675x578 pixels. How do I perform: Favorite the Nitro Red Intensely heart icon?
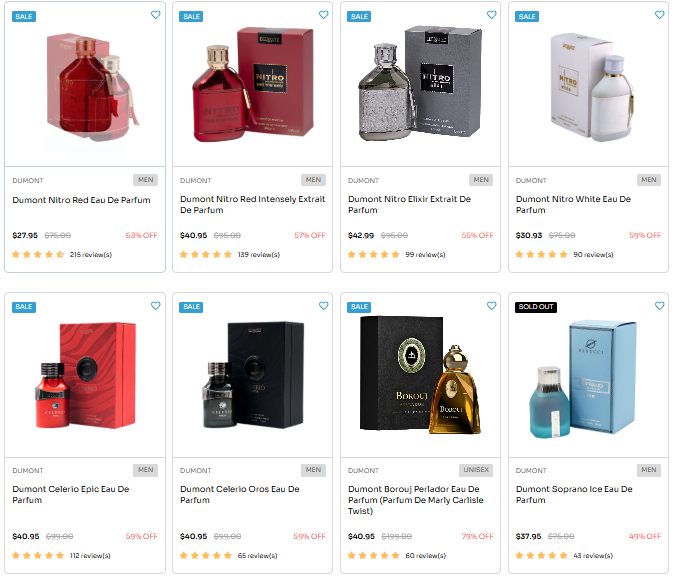323,15
